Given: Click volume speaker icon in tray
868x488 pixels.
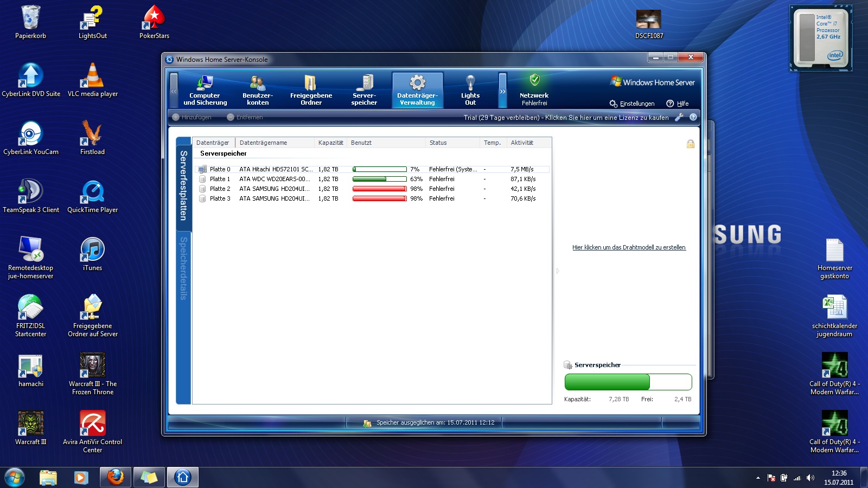Looking at the screenshot, I should [810, 478].
